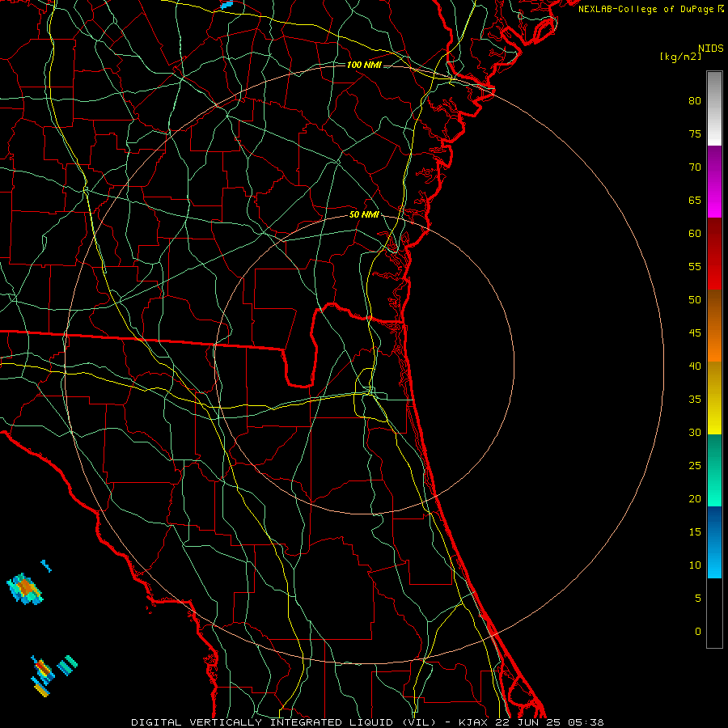Screen dimensions: 728x728
Task: Select the orange-brown segment of color bar
Action: pos(714,326)
